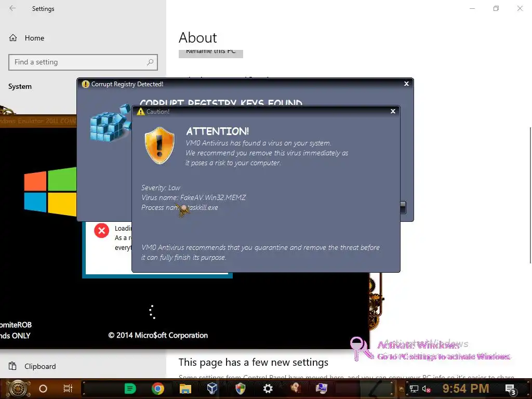
Task: Click the orange shield warning icon
Action: pyautogui.click(x=159, y=146)
